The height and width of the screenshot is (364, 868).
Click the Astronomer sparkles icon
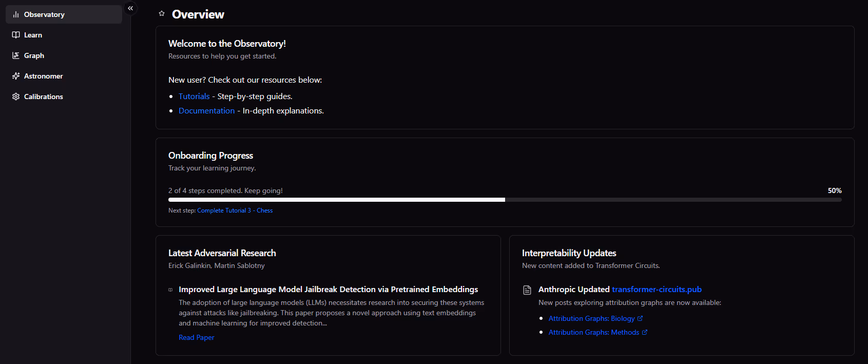tap(16, 76)
